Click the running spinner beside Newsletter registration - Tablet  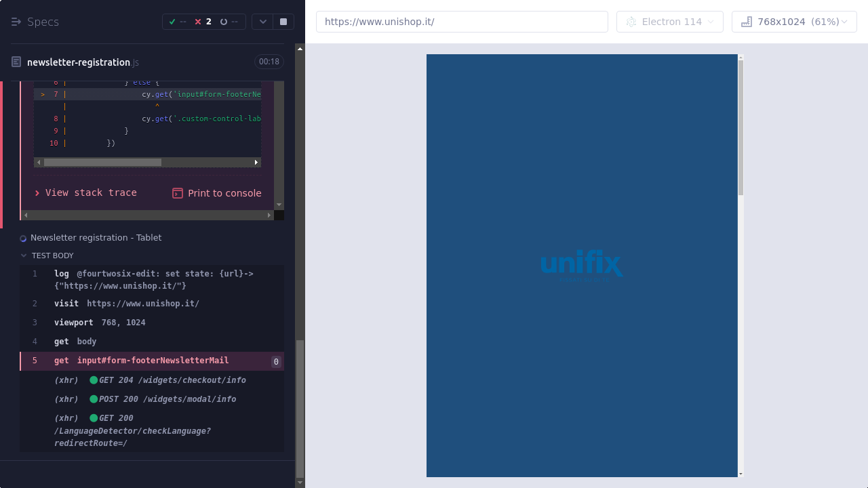pyautogui.click(x=23, y=239)
